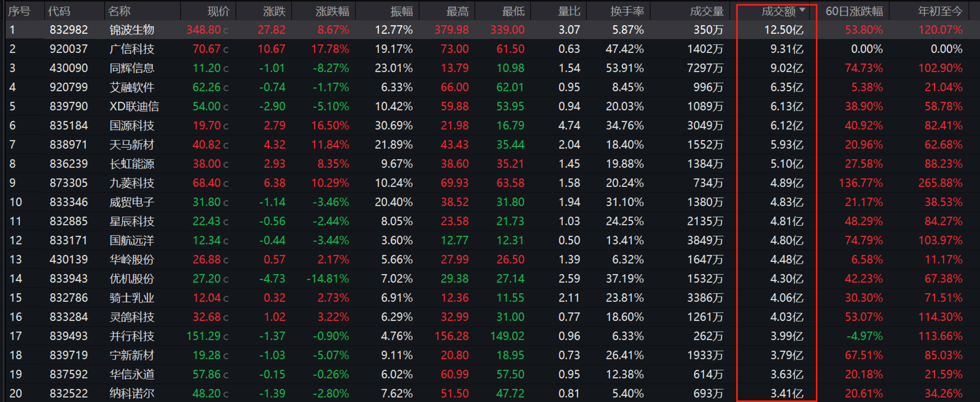Select stock 骑士乳业
Screen dimensions: 980x402
[x=132, y=298]
